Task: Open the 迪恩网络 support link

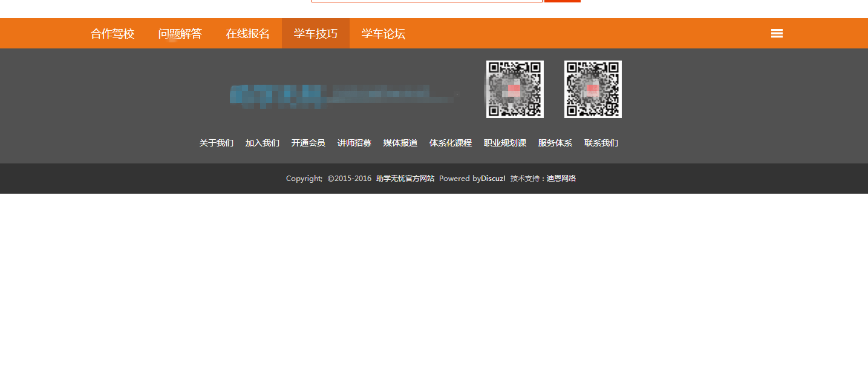Action: point(561,179)
